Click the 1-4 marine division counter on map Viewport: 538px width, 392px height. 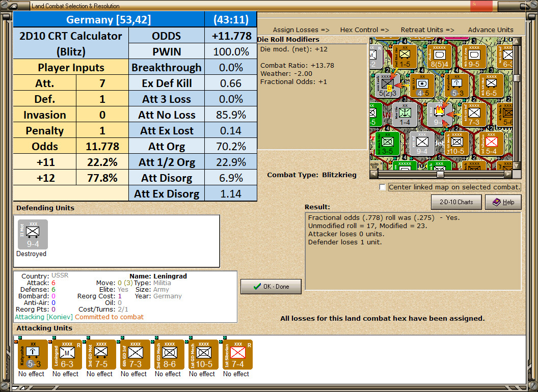click(405, 115)
